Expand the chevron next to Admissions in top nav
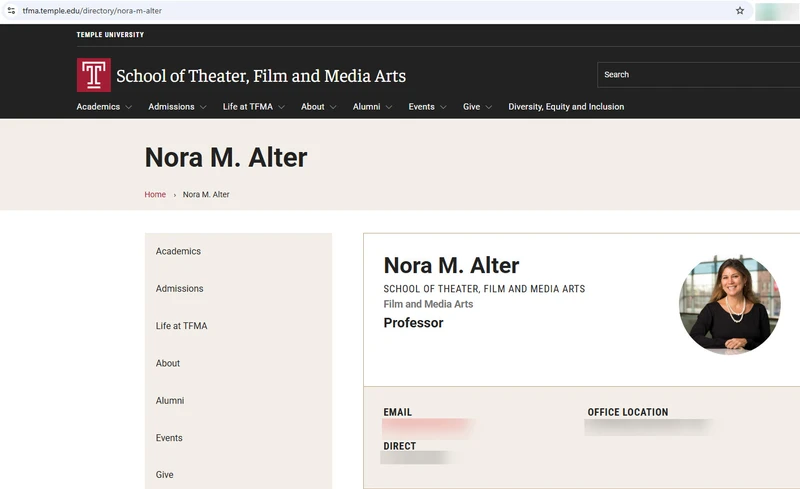This screenshot has width=800, height=489. coord(203,107)
